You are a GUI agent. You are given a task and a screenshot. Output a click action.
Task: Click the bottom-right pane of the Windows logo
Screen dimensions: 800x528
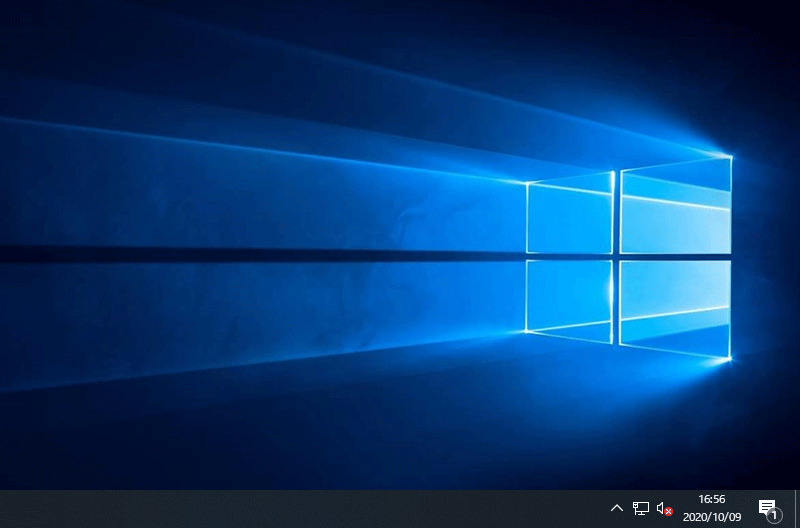675,306
